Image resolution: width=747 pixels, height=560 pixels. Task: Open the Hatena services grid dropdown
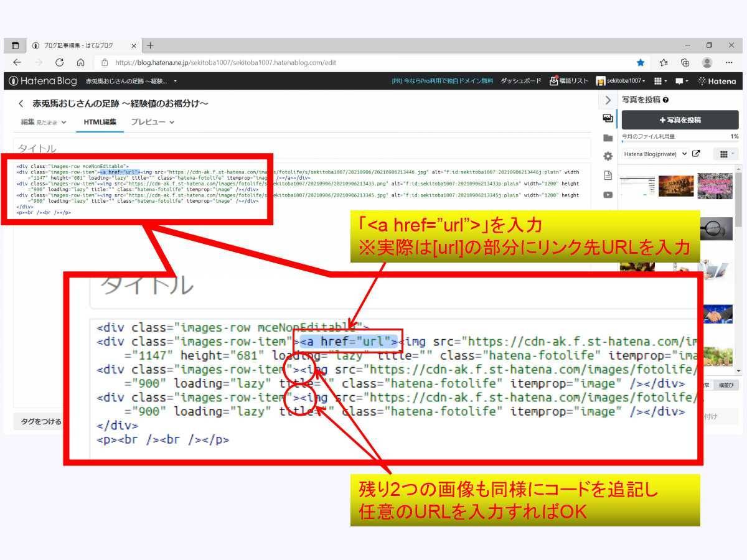click(660, 81)
